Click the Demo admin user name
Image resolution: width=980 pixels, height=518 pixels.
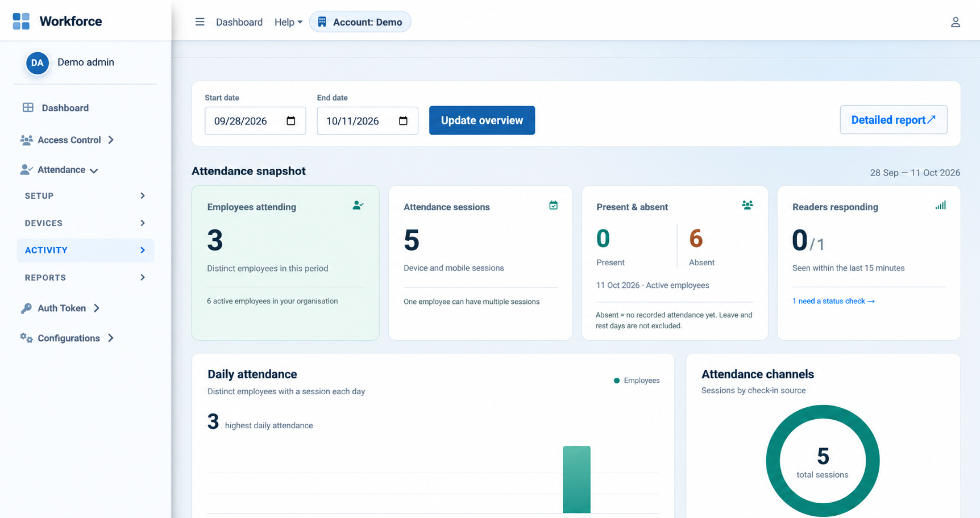coord(86,62)
